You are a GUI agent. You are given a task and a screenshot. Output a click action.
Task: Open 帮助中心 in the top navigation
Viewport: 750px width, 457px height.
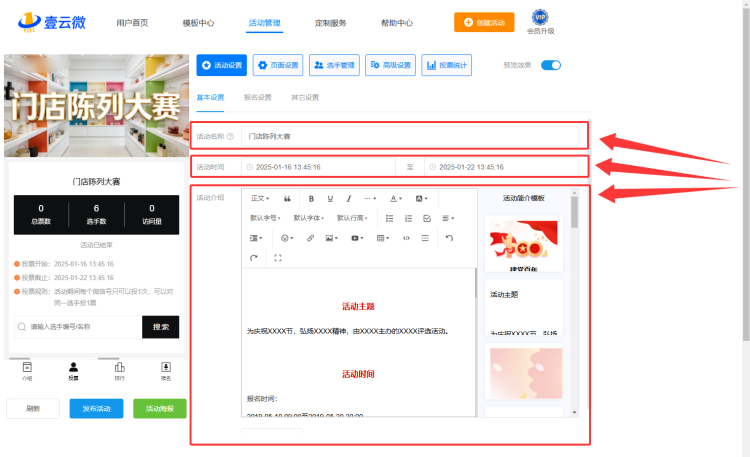[x=397, y=22]
